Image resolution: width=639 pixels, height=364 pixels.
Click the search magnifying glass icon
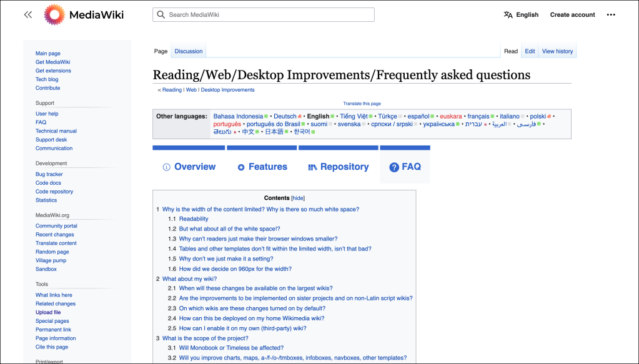coord(161,14)
